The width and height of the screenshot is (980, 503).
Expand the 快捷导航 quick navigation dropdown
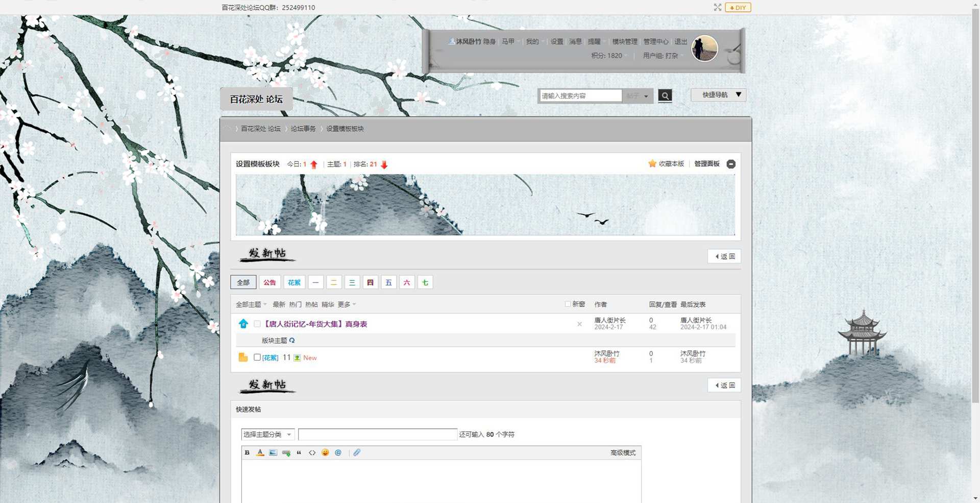coord(718,94)
